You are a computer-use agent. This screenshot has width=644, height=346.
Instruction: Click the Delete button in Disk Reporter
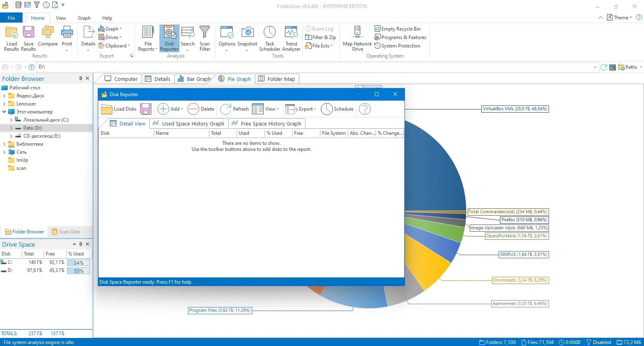point(201,109)
